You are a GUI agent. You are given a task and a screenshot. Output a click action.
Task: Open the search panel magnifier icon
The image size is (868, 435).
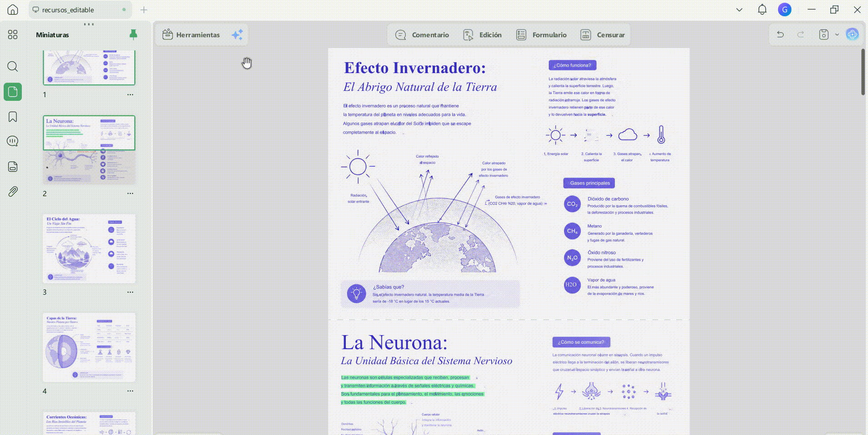coord(13,67)
